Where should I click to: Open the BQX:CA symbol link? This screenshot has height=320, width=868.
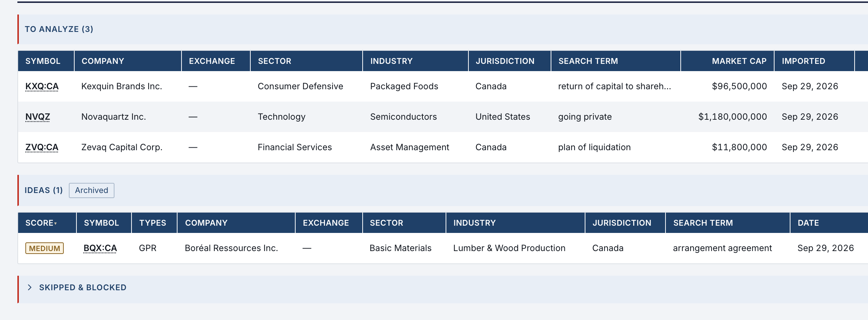point(100,248)
